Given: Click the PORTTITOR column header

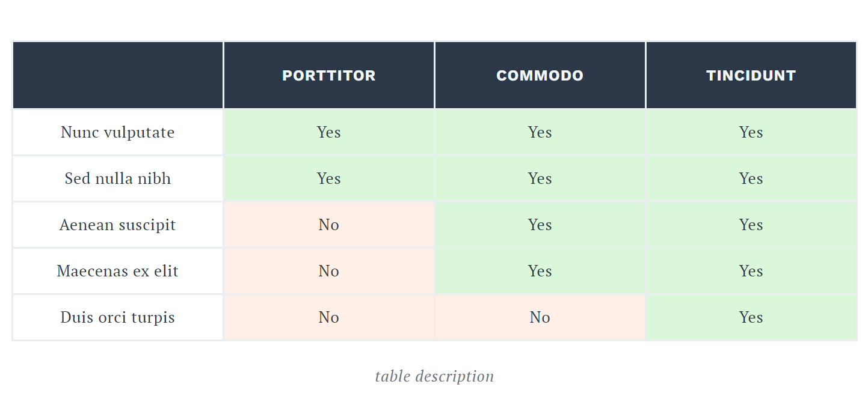Looking at the screenshot, I should tap(329, 76).
